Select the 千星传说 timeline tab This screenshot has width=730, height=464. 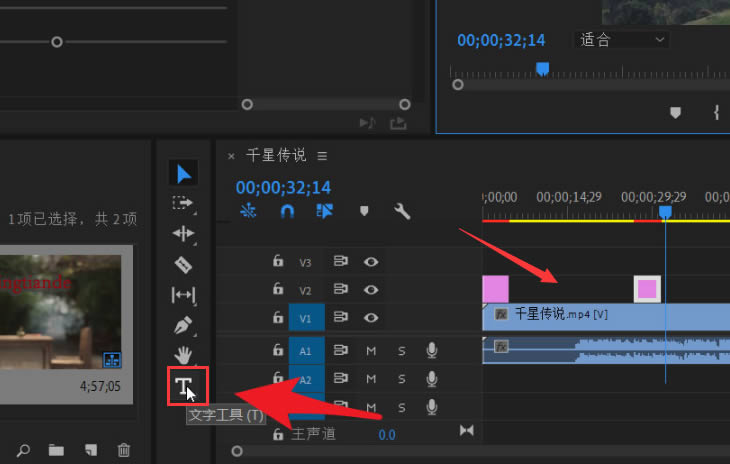click(x=277, y=156)
